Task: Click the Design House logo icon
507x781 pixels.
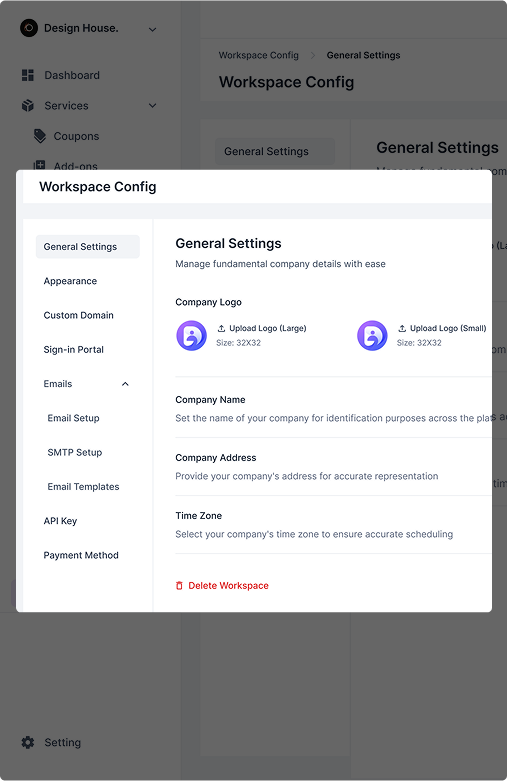Action: [29, 28]
